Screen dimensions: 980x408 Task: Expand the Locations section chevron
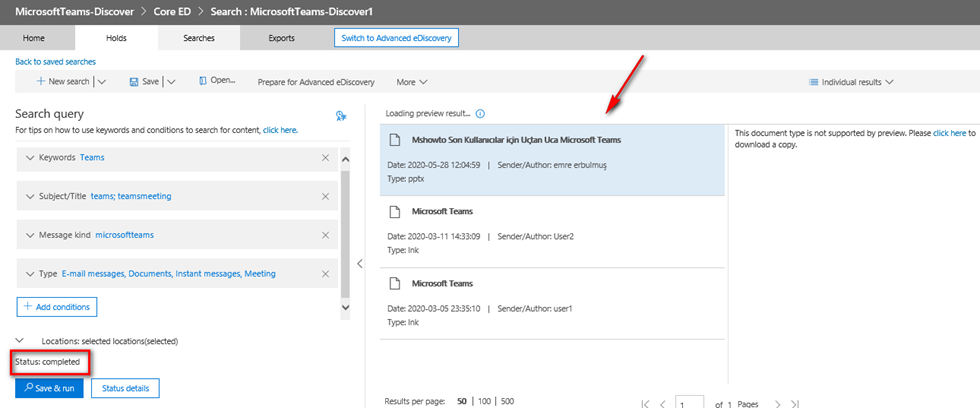(x=19, y=341)
